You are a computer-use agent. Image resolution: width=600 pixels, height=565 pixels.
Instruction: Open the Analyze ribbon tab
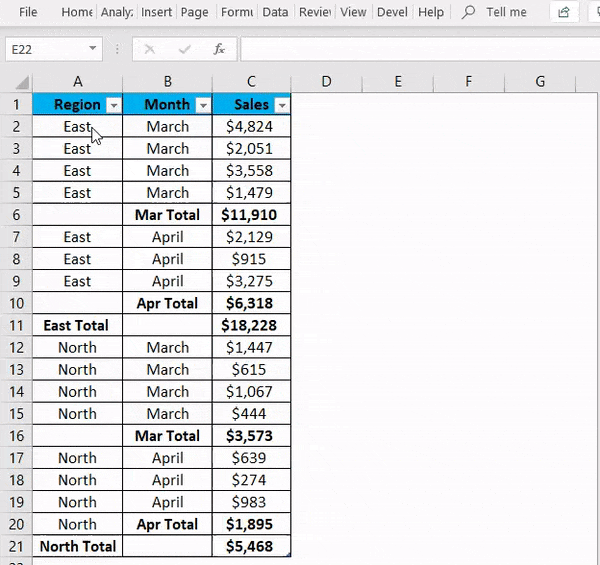point(117,12)
